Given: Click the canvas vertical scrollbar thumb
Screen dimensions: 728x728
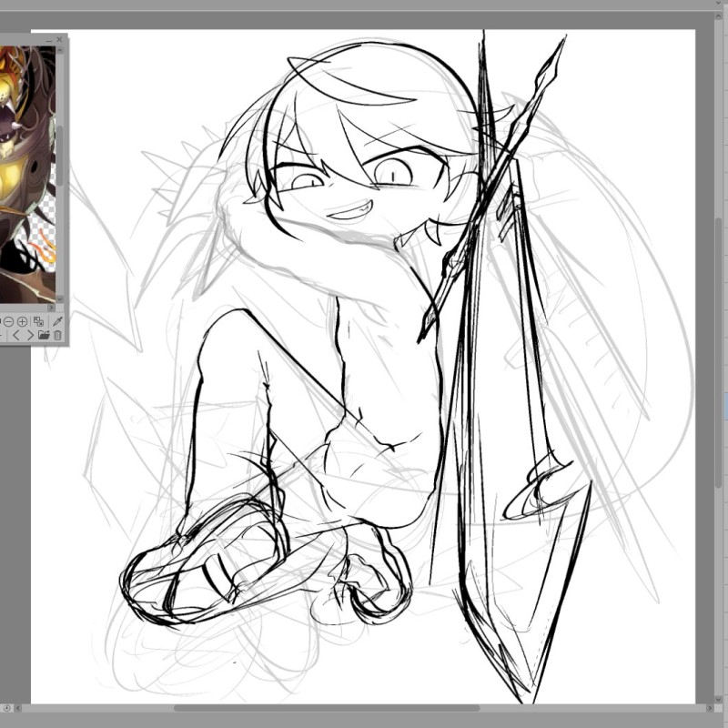Looking at the screenshot, I should (719, 353).
